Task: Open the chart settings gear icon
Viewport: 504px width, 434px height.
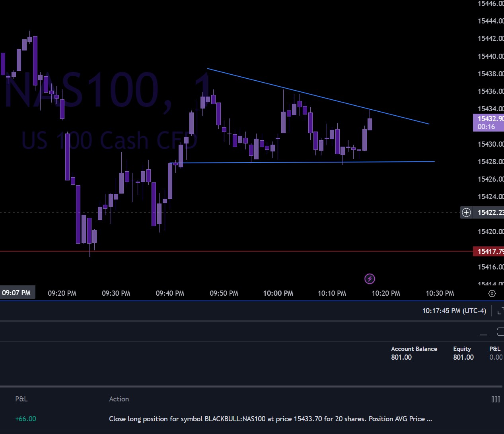Action: [492, 293]
